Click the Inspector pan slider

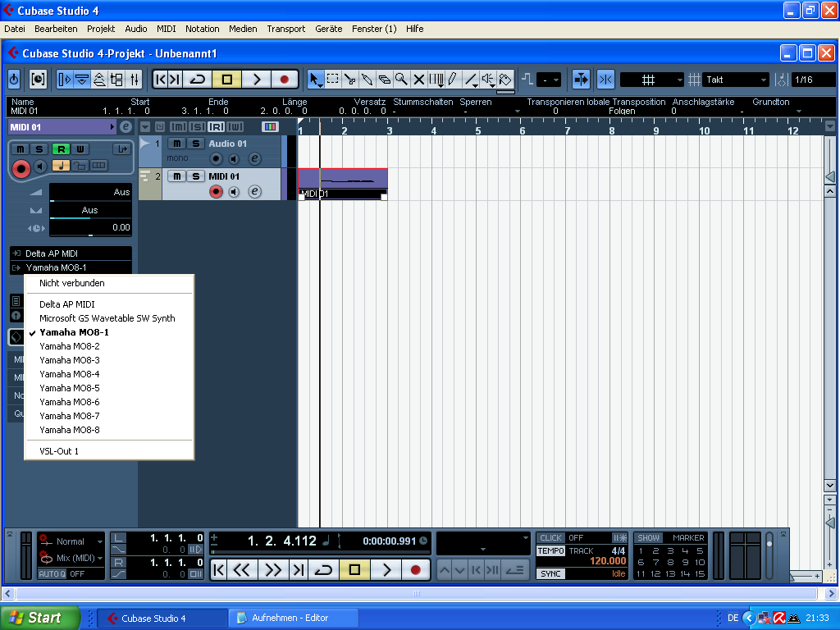pos(90,210)
